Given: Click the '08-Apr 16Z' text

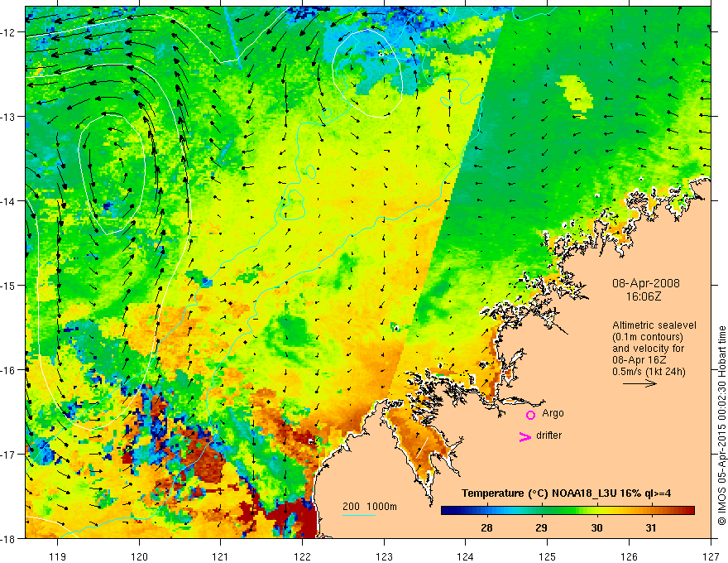Looking at the screenshot, I should point(639,360).
